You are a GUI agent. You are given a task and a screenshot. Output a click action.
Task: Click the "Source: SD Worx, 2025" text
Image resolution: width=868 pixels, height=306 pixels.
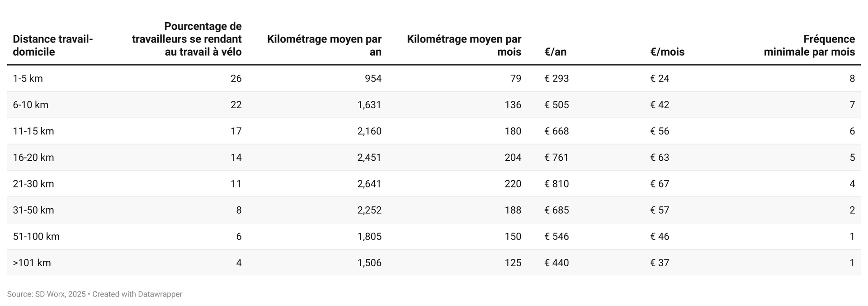[46, 294]
